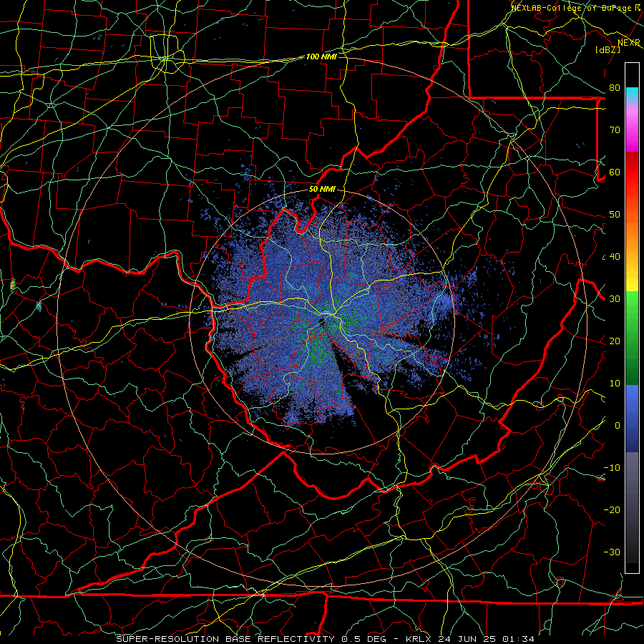This screenshot has height=644, width=644.
Task: Click the "100 NMI" range ring label
Action: click(x=321, y=57)
